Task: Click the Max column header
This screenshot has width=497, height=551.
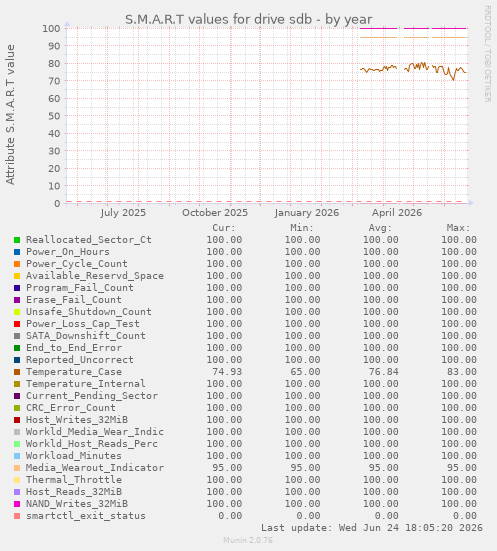Action: [458, 228]
